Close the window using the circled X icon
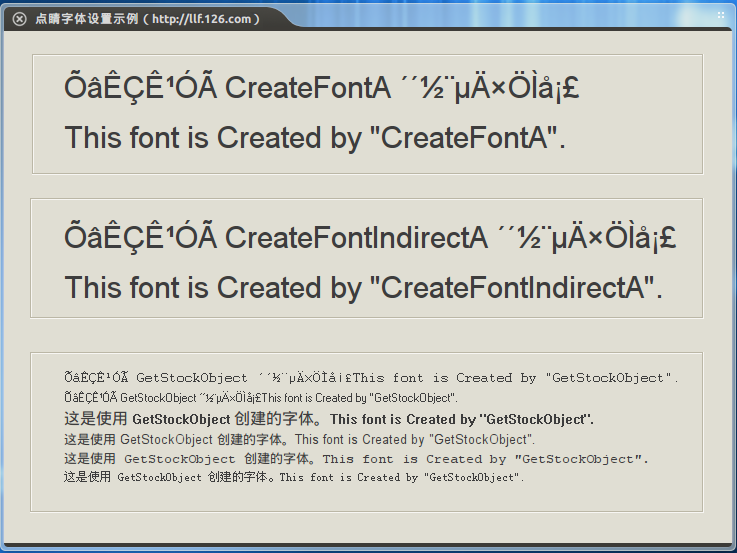 click(x=19, y=19)
